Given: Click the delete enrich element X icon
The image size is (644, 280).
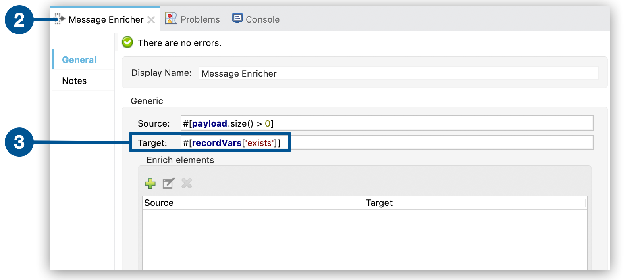Looking at the screenshot, I should click(x=187, y=184).
